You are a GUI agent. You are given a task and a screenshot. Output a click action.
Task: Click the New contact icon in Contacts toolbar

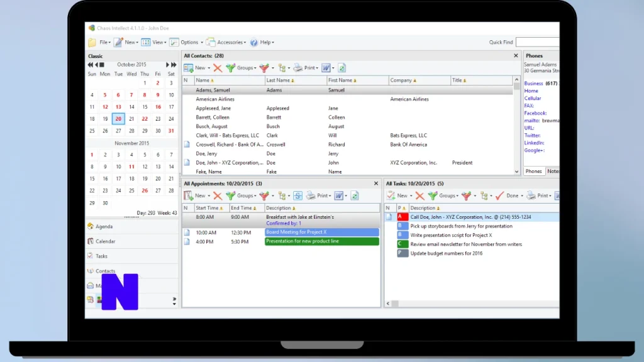189,68
